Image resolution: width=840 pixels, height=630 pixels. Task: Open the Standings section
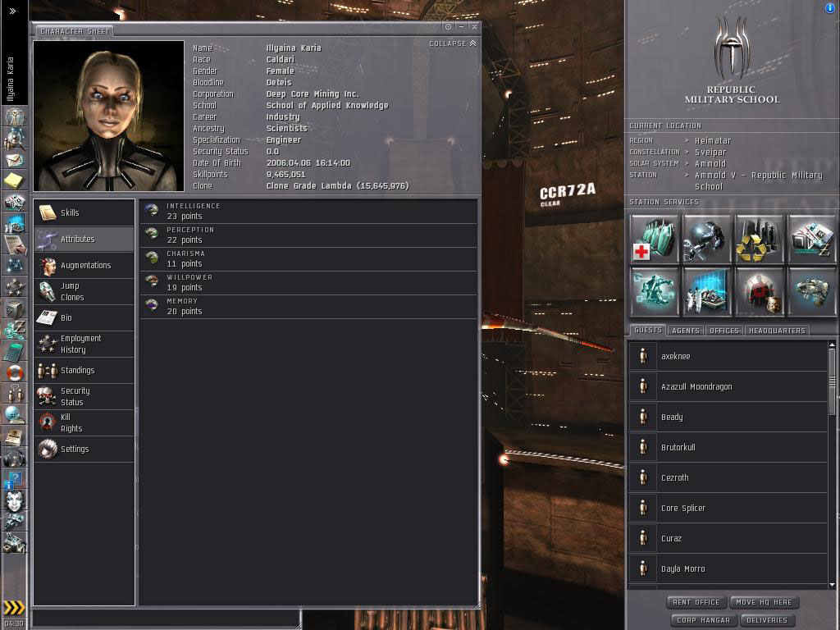[84, 370]
